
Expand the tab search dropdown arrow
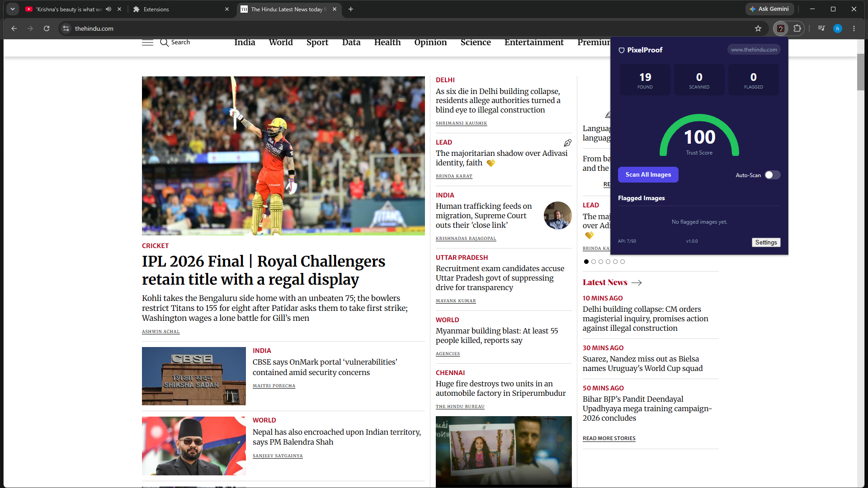point(13,9)
